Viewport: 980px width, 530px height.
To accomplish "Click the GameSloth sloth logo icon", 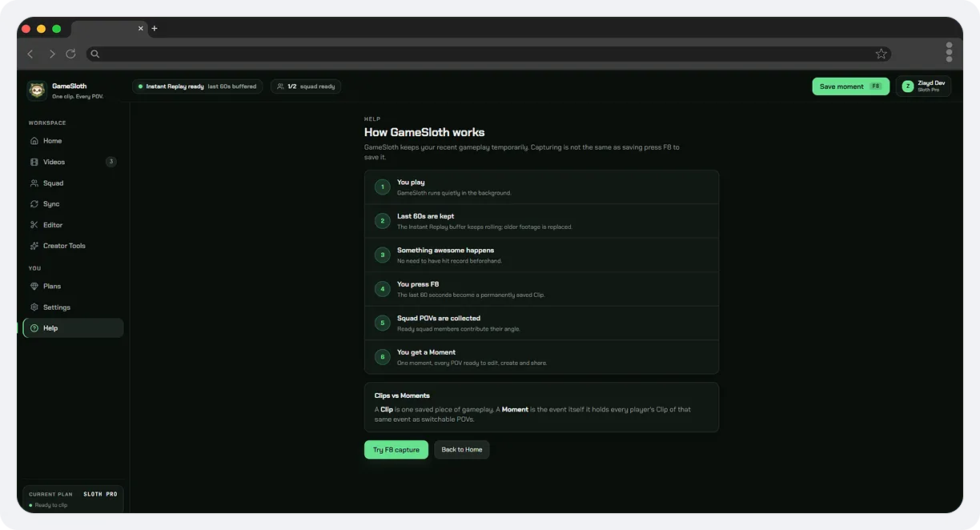I will pyautogui.click(x=37, y=90).
